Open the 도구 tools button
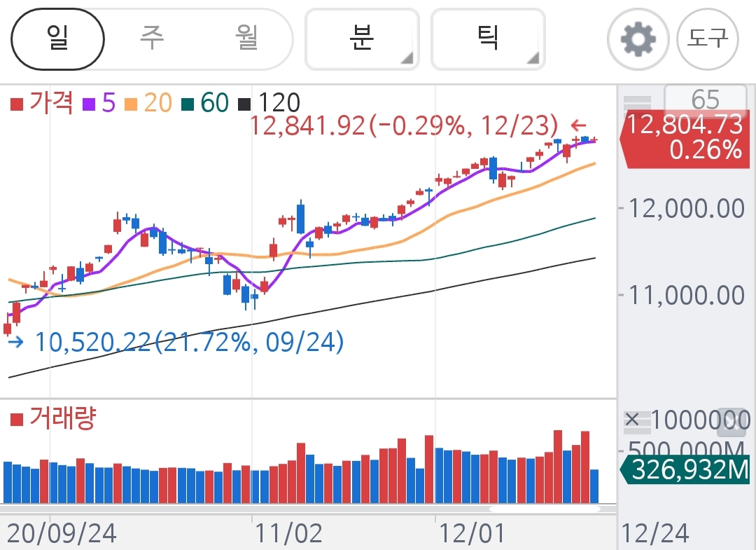Screen dimensions: 756x550 coord(707,39)
